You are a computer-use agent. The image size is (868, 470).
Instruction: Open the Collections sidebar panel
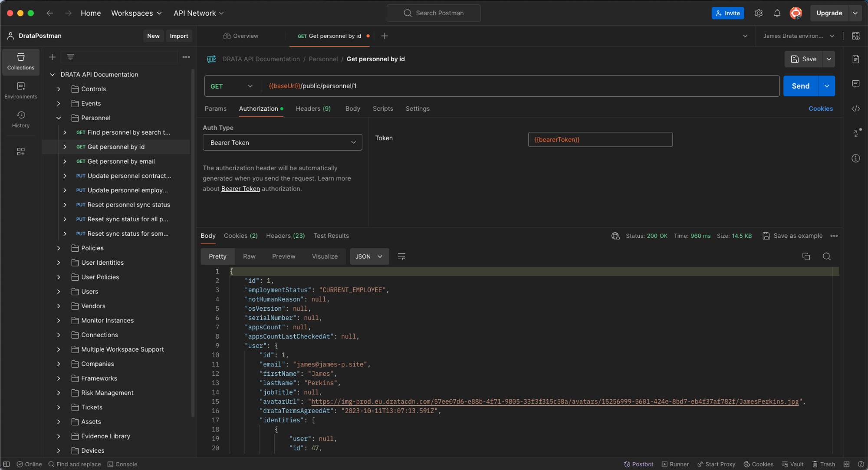20,61
